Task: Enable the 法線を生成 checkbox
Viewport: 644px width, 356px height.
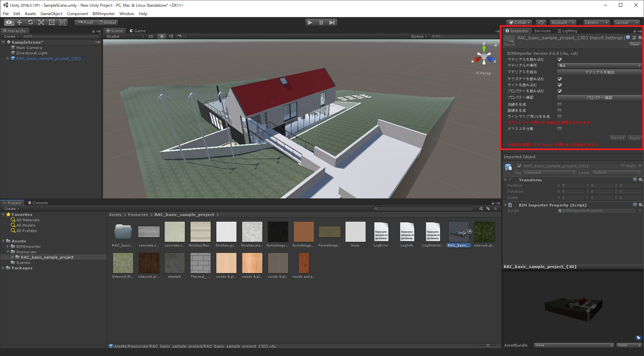Action: coord(559,104)
